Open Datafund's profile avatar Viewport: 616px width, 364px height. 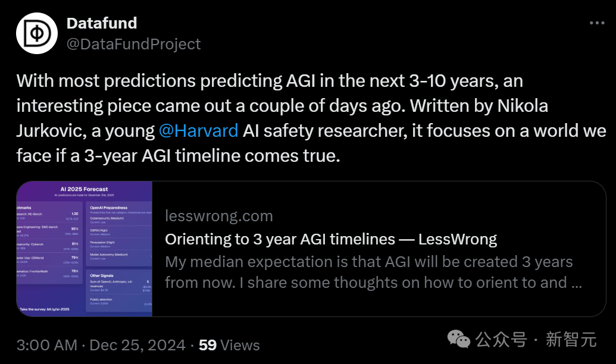coord(36,33)
